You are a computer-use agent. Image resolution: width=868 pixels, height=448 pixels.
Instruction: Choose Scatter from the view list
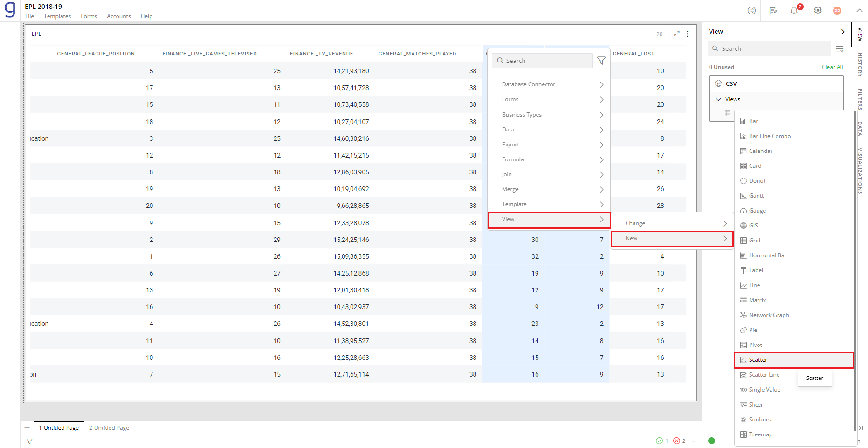(794, 360)
